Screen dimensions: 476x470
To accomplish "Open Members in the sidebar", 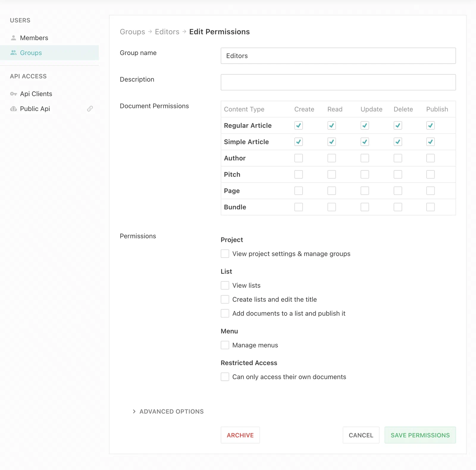I will point(49,38).
